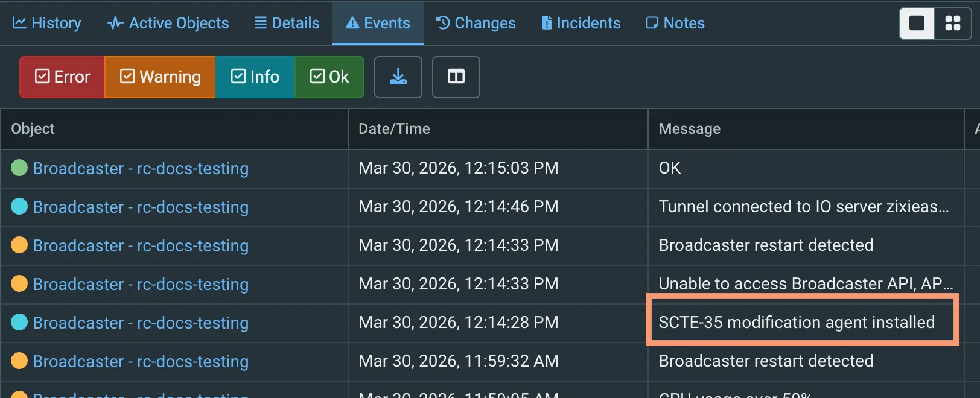Go to the Details tab
Screen dimensions: 980x398
point(287,23)
